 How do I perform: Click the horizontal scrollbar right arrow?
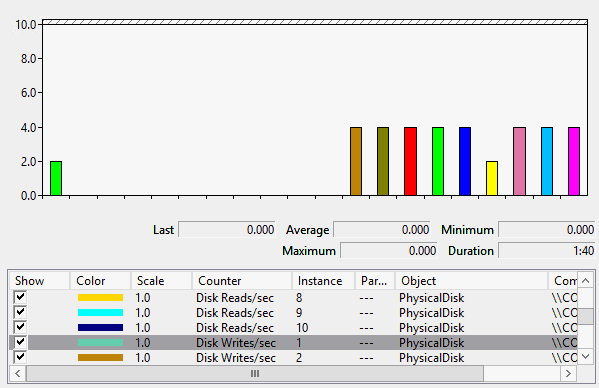(x=568, y=373)
